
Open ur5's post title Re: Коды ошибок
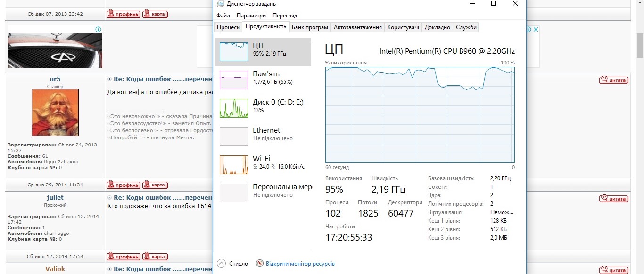[163, 79]
